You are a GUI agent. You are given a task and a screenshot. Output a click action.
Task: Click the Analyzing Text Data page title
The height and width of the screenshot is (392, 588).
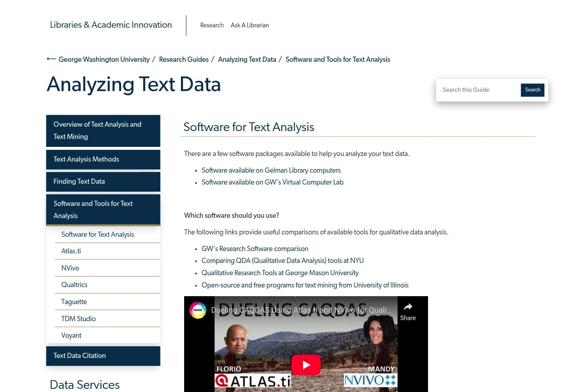click(x=134, y=85)
